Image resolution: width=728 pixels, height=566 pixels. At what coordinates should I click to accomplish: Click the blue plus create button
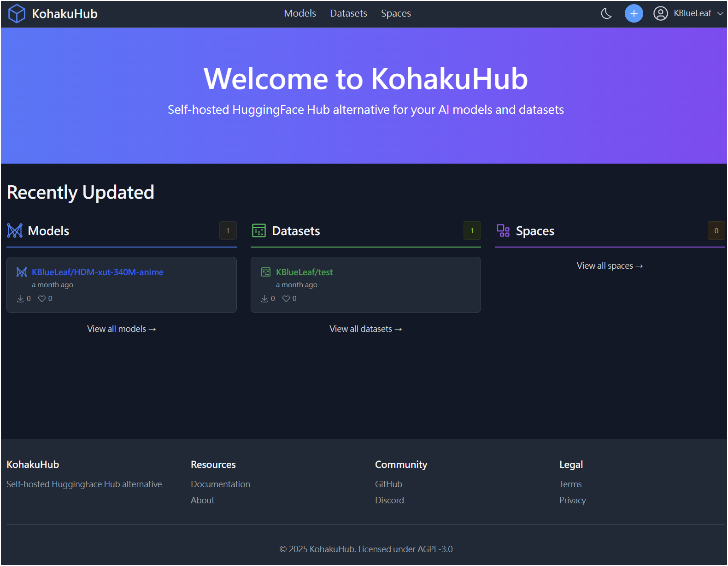[x=634, y=13]
